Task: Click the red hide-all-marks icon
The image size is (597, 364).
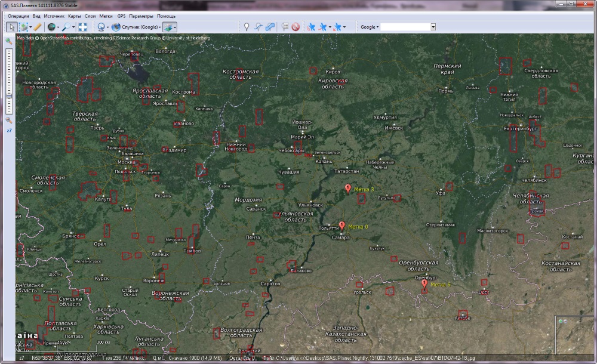Action: 296,27
